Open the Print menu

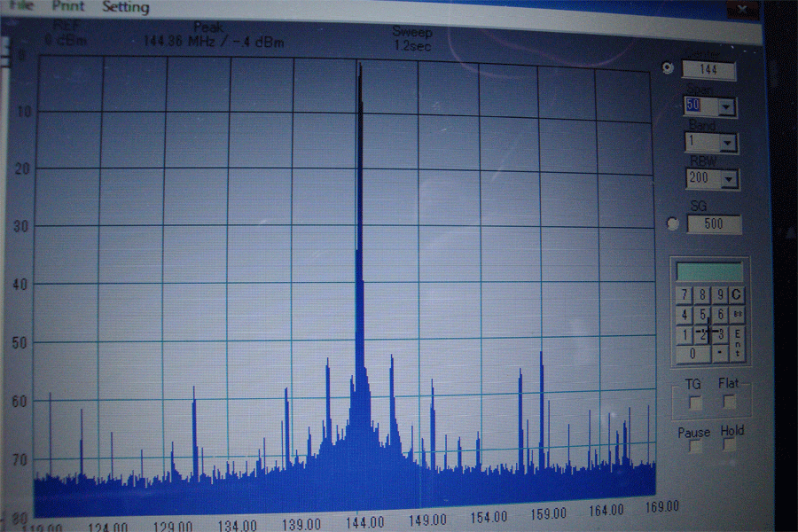tap(68, 6)
